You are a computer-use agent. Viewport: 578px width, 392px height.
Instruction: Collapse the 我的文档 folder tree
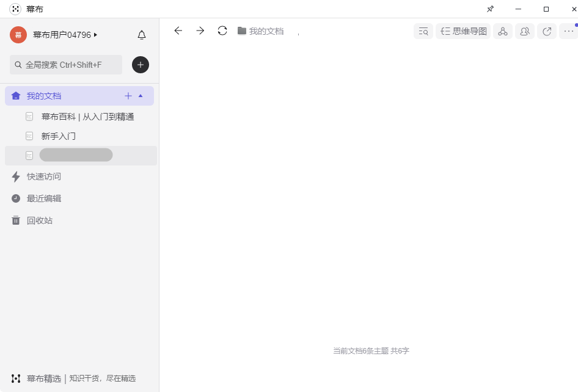pos(141,96)
